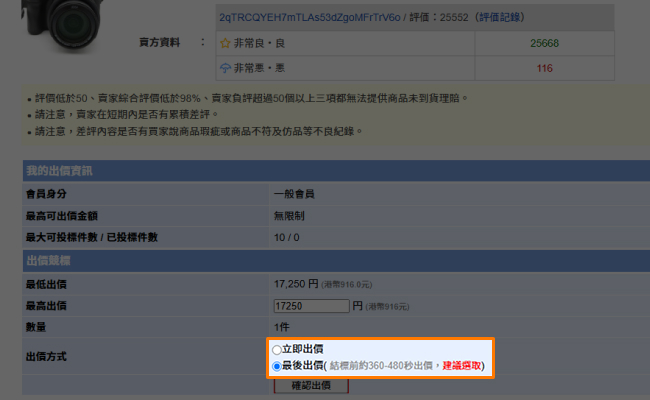Click the 確認出價 button
Screen dimensions: 650x400
pos(311,385)
